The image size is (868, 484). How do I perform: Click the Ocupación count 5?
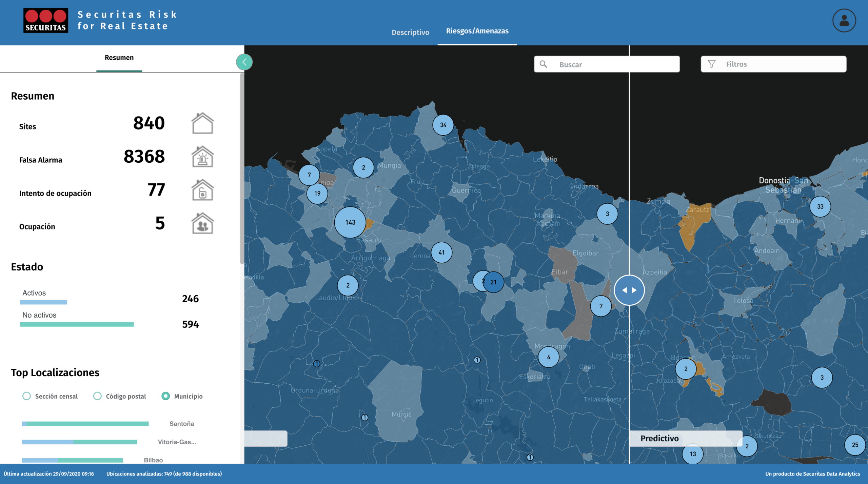tap(160, 223)
